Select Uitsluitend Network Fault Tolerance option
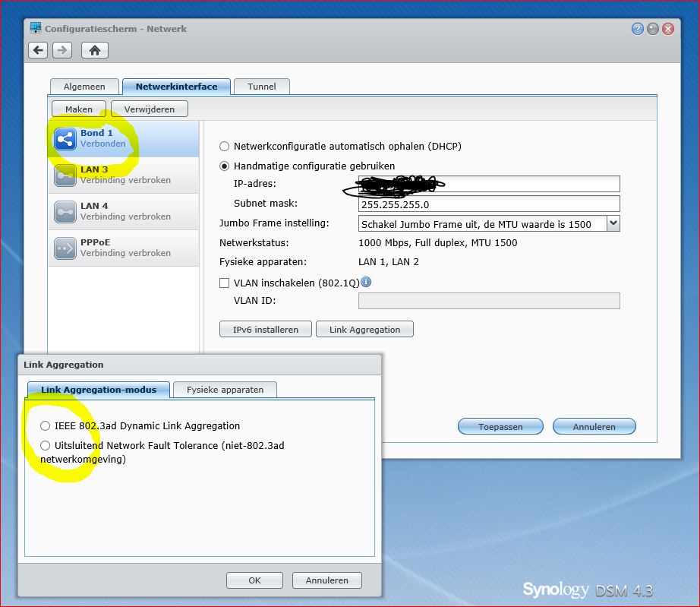The image size is (700, 607). tap(45, 446)
